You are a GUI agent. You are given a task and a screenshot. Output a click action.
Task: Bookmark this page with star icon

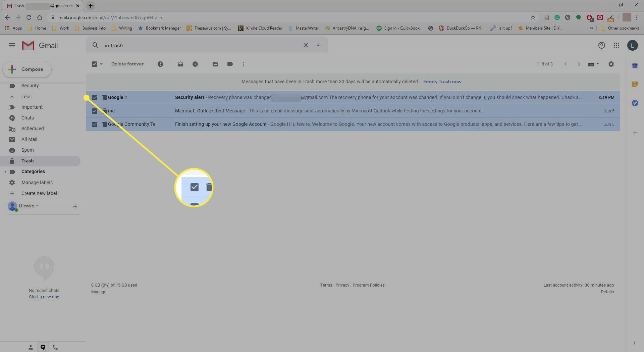pos(533,17)
